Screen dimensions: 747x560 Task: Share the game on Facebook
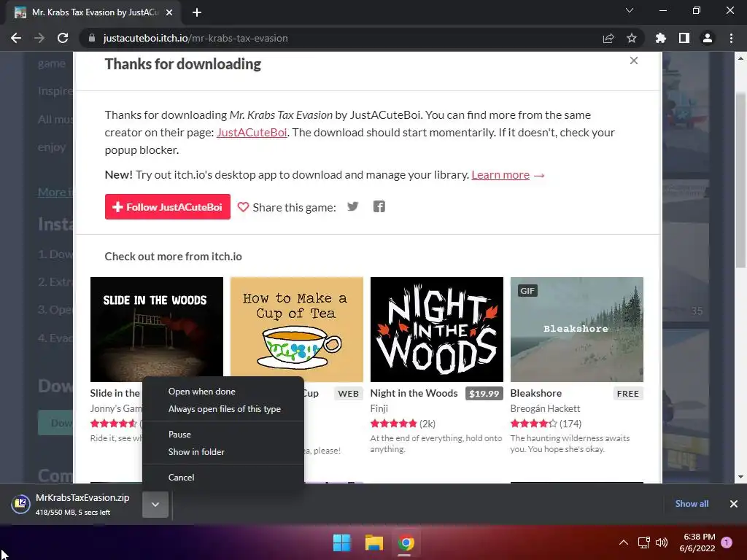tap(379, 206)
